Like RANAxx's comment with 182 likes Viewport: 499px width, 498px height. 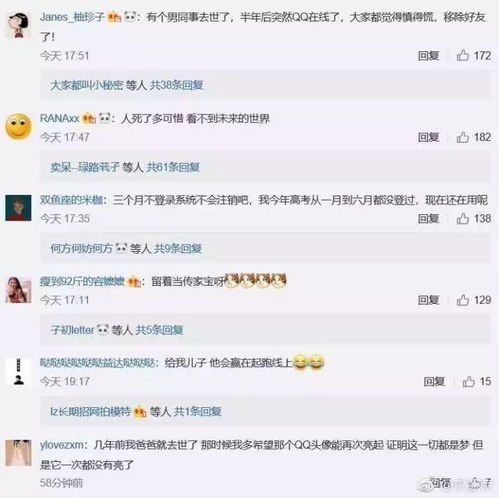pyautogui.click(x=463, y=137)
